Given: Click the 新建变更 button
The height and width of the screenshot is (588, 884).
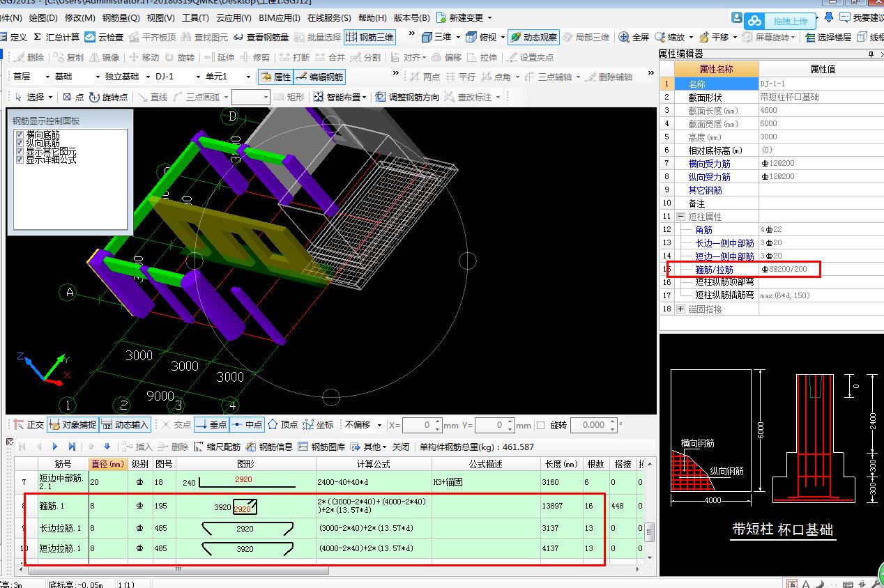Looking at the screenshot, I should [x=464, y=17].
